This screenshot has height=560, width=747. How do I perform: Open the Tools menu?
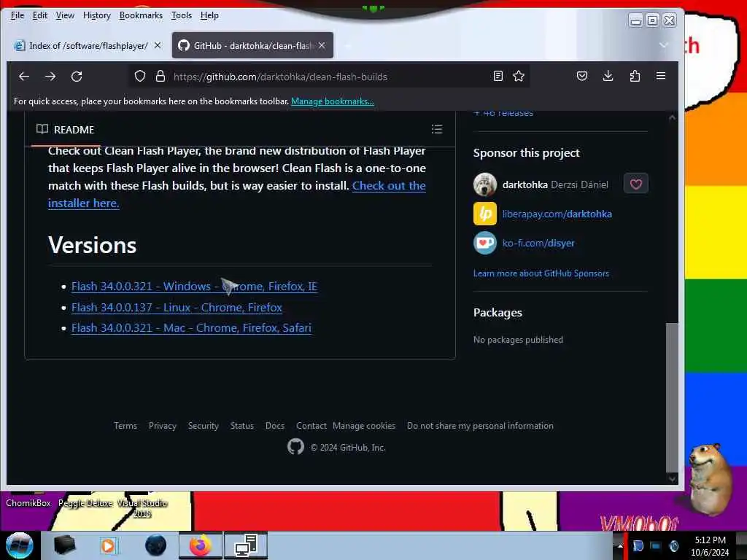pyautogui.click(x=182, y=15)
